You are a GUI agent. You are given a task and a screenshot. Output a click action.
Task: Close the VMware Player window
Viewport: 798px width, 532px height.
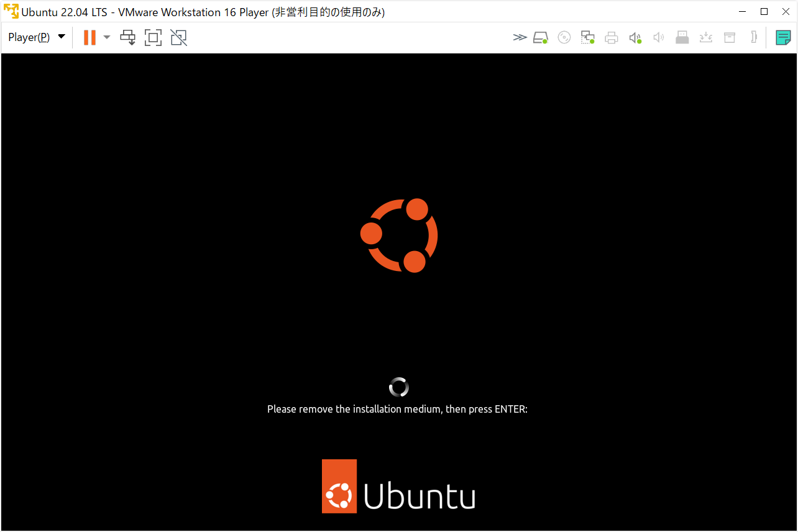coord(786,11)
